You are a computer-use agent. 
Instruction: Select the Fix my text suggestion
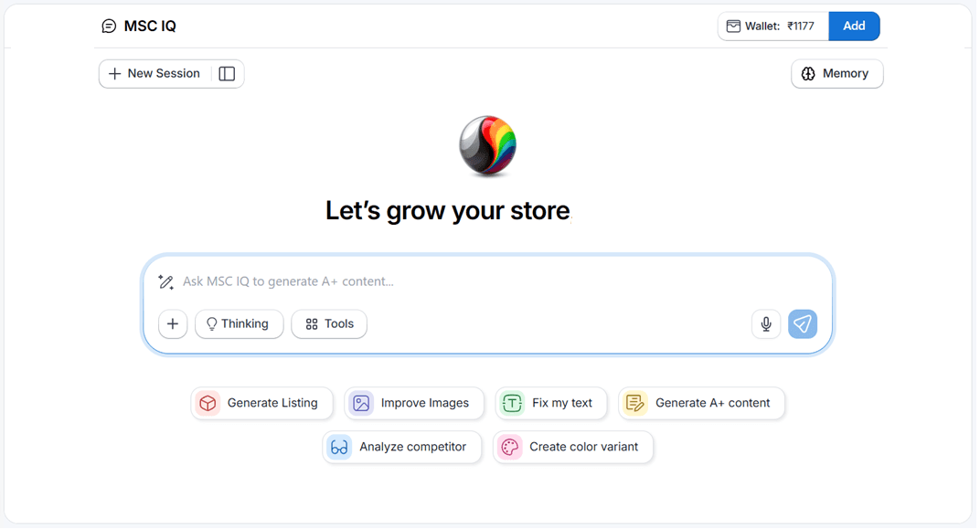click(x=551, y=404)
